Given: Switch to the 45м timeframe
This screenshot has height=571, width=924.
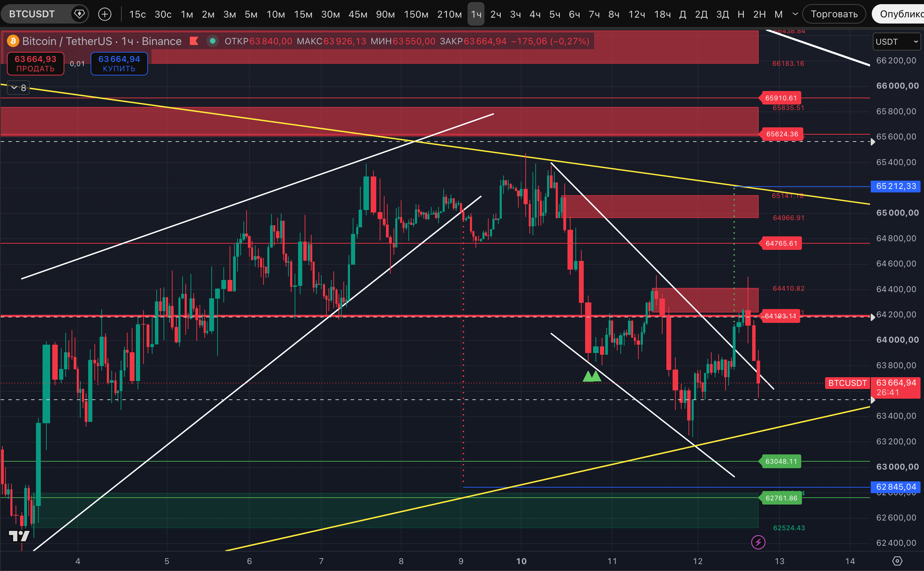Looking at the screenshot, I should (358, 14).
